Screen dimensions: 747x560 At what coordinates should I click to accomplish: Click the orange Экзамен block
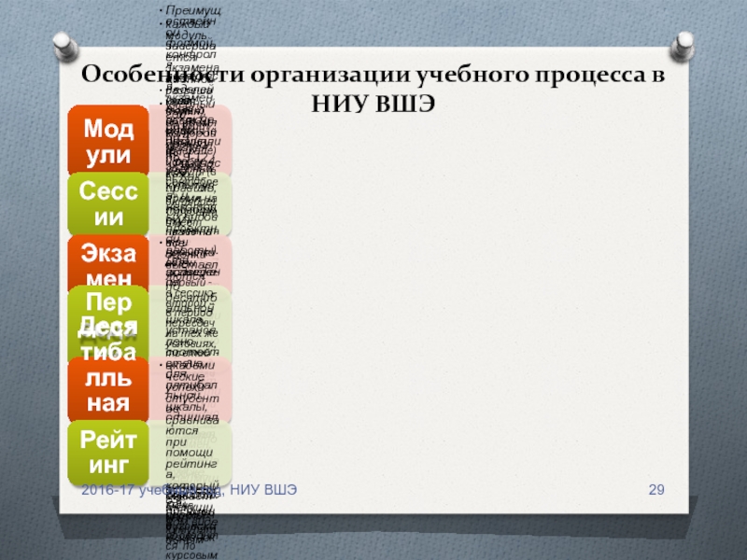pyautogui.click(x=108, y=261)
